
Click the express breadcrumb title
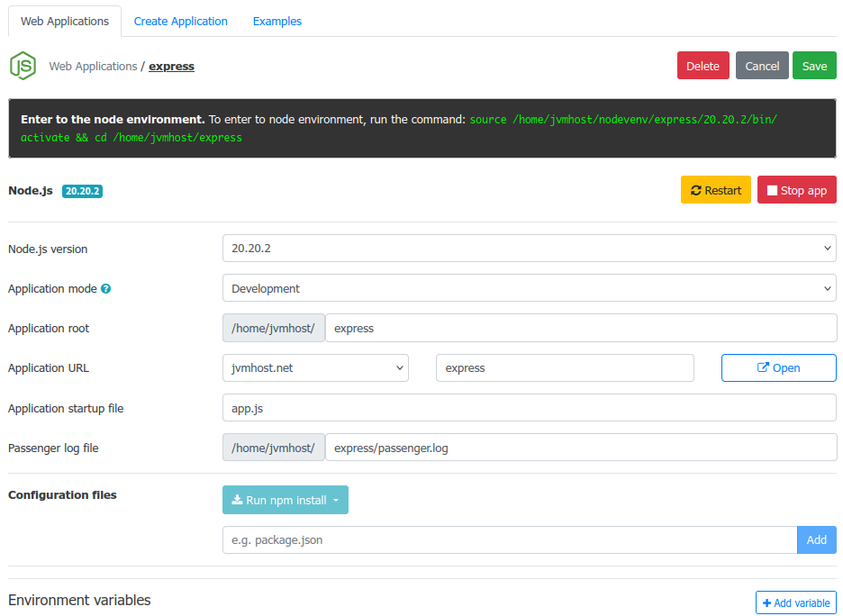point(171,66)
